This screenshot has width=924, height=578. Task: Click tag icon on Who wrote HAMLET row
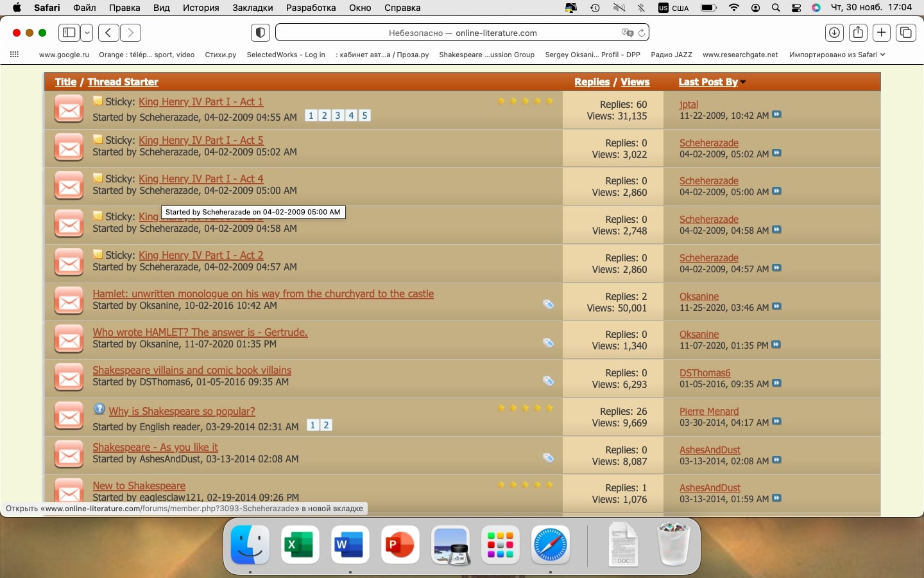(x=549, y=342)
